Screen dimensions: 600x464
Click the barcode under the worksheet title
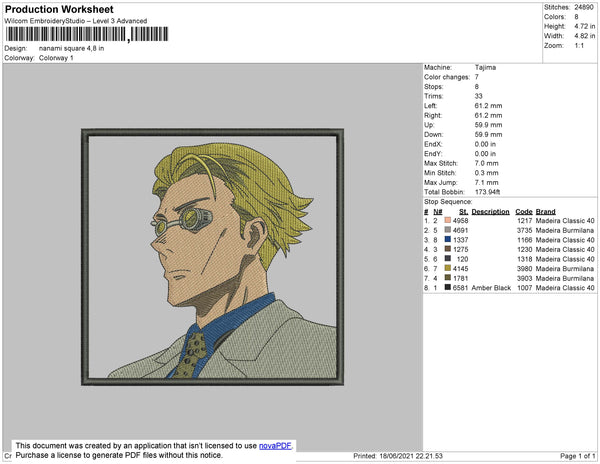87,34
